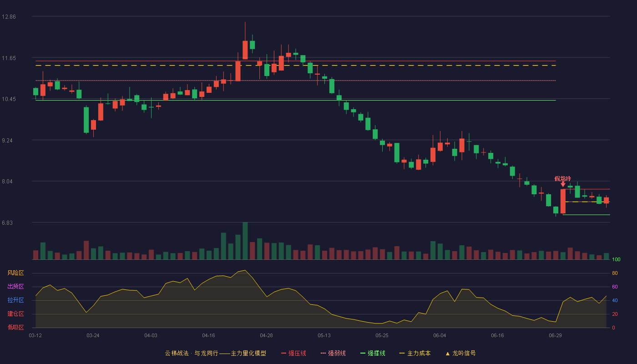Select the 出货区 zone label
The height and width of the screenshot is (364, 637).
tap(15, 287)
